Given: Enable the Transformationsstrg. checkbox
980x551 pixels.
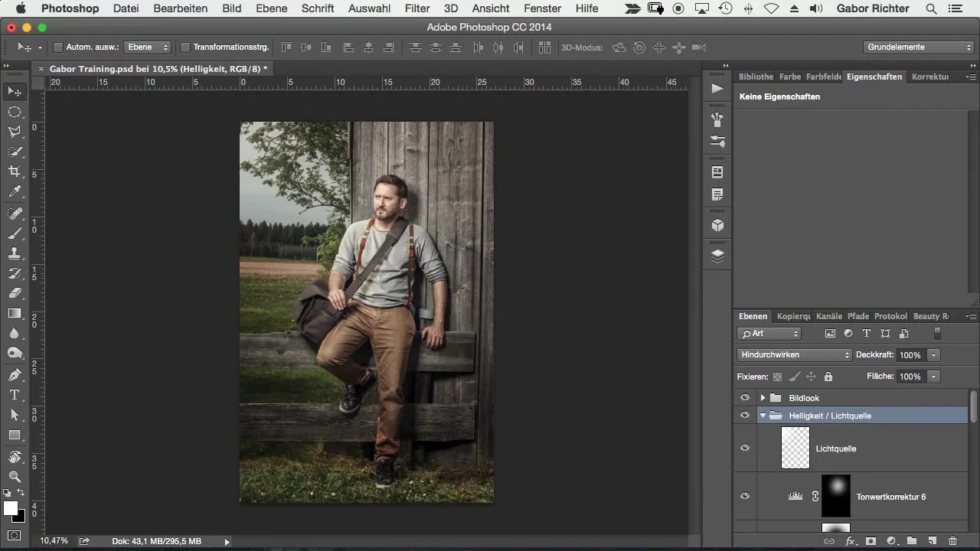Looking at the screenshot, I should click(185, 47).
